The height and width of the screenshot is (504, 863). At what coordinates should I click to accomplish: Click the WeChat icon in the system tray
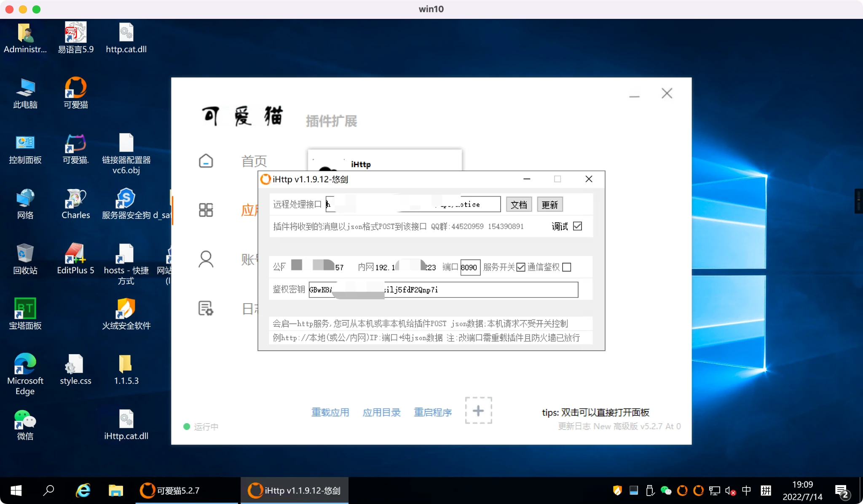click(666, 491)
